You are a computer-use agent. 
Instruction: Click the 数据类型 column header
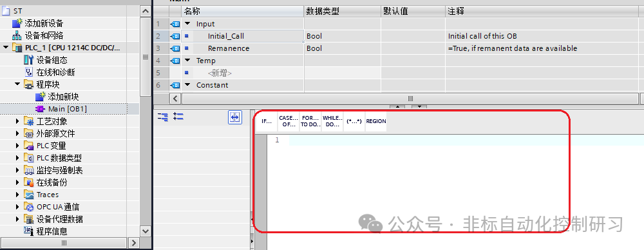[x=343, y=12]
